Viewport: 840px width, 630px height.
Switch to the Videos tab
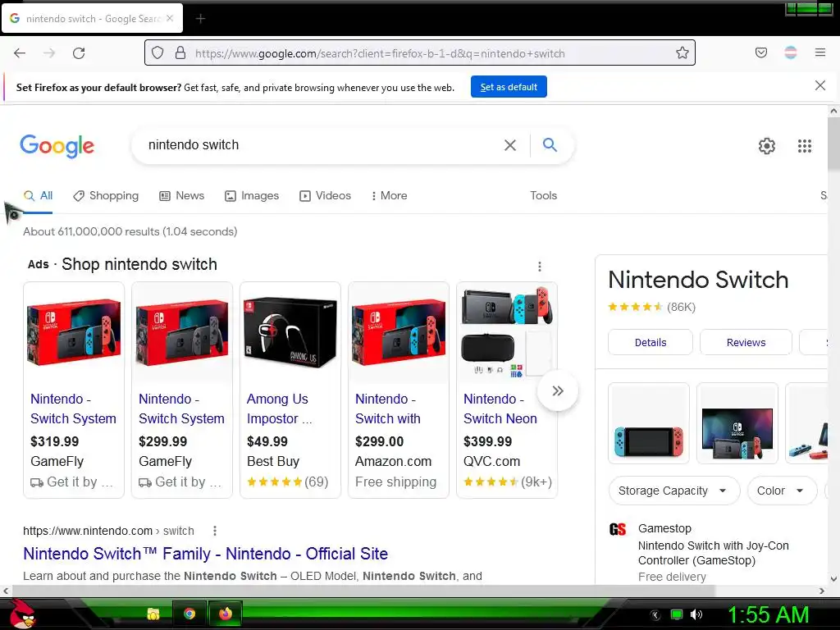(325, 195)
